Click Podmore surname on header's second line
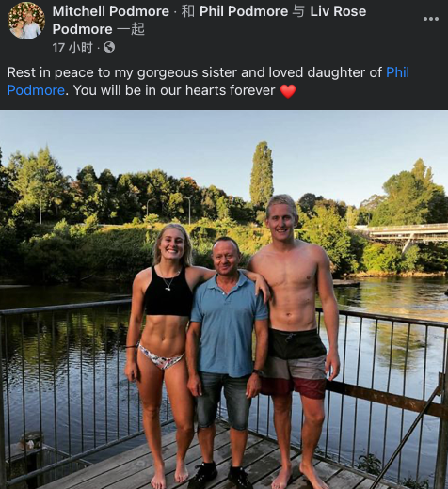This screenshot has height=489, width=448. tap(82, 29)
